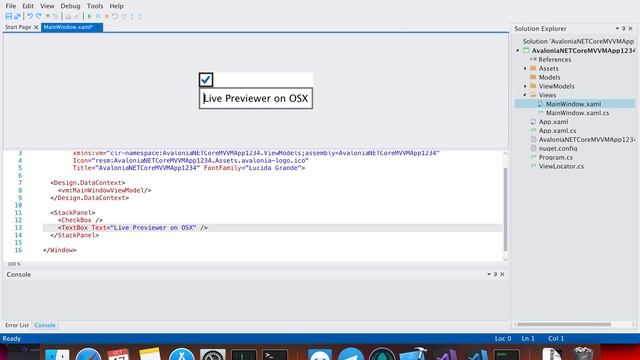Open the Solution Explorer panel dropdown arrow
The width and height of the screenshot is (640, 360).
pyautogui.click(x=617, y=29)
